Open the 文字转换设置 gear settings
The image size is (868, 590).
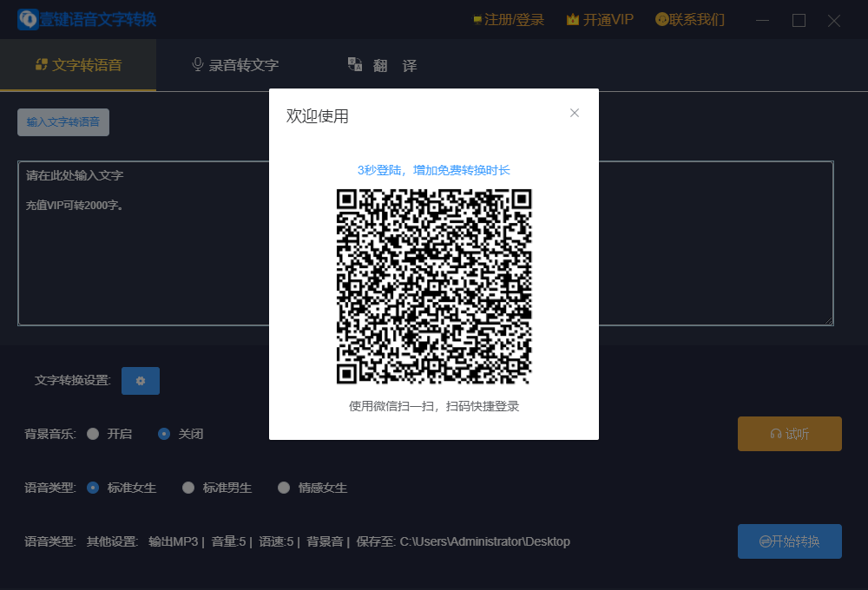140,380
